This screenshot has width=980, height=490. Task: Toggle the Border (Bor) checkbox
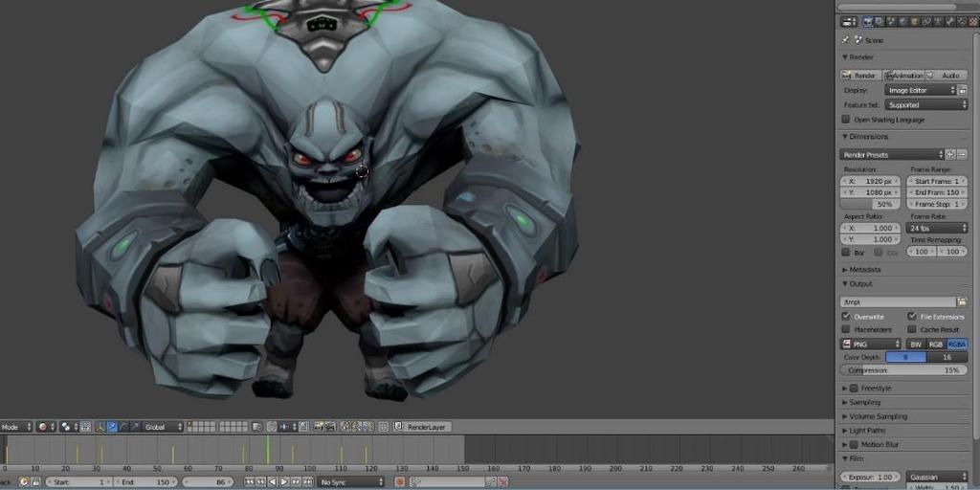coord(846,253)
